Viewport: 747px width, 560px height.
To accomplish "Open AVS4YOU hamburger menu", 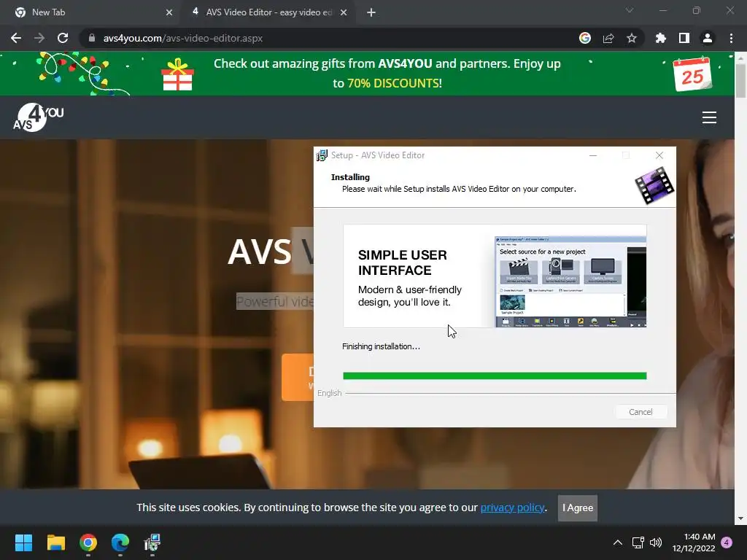I will (709, 117).
